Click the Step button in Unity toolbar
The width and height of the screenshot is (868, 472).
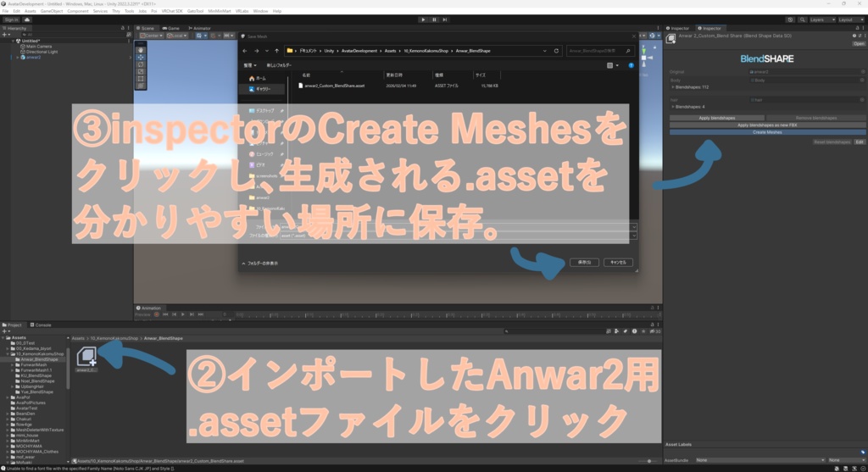coord(444,19)
